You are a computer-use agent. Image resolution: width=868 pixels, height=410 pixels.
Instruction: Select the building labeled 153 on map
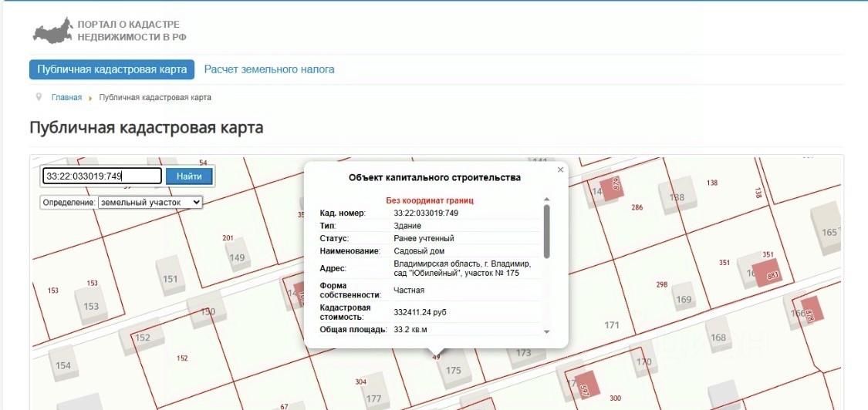click(x=91, y=305)
